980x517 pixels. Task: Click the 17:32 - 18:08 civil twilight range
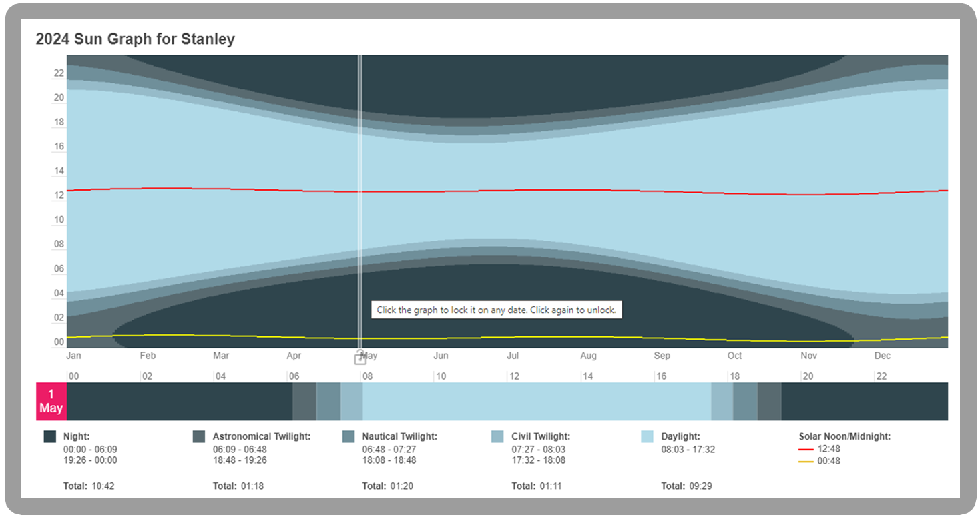point(539,460)
